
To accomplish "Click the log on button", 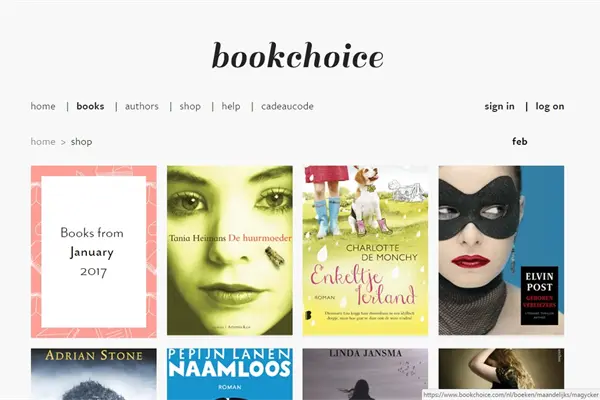I will (550, 106).
